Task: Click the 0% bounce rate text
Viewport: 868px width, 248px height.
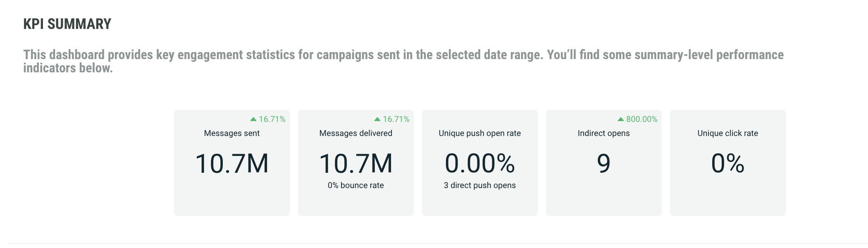Action: coord(356,185)
